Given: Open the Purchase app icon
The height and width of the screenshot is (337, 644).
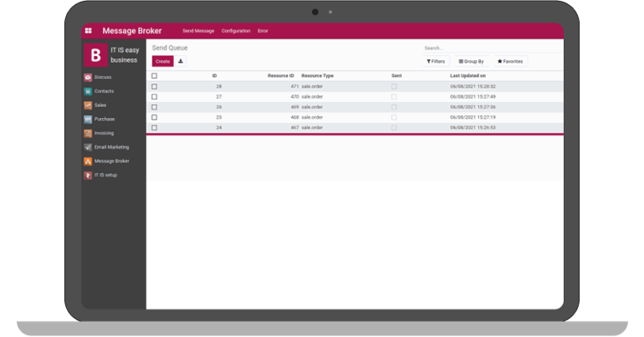Looking at the screenshot, I should point(88,120).
